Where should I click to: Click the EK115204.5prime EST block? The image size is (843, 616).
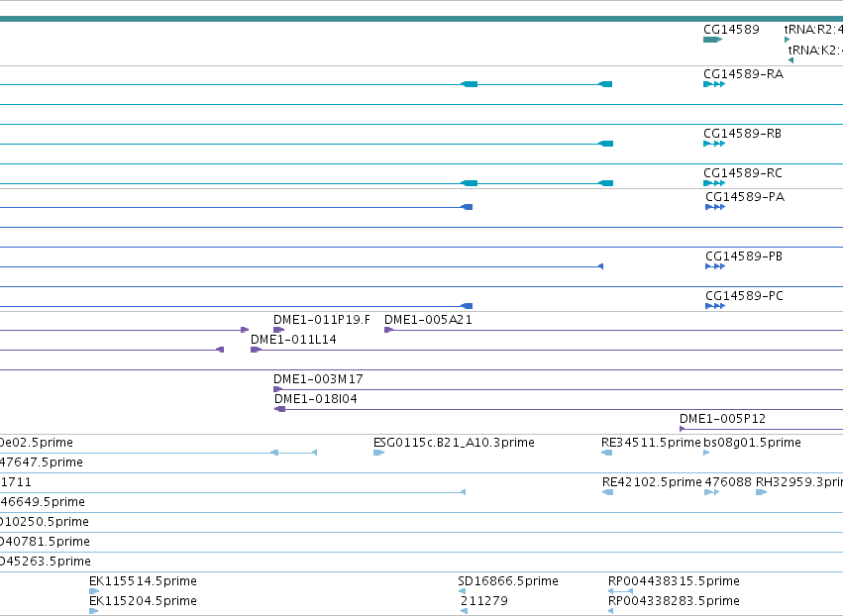(93, 611)
